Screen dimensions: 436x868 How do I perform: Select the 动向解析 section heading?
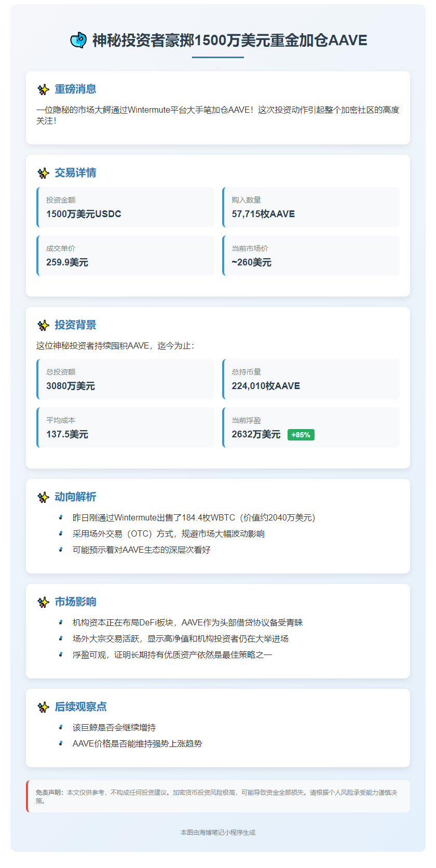coord(75,497)
